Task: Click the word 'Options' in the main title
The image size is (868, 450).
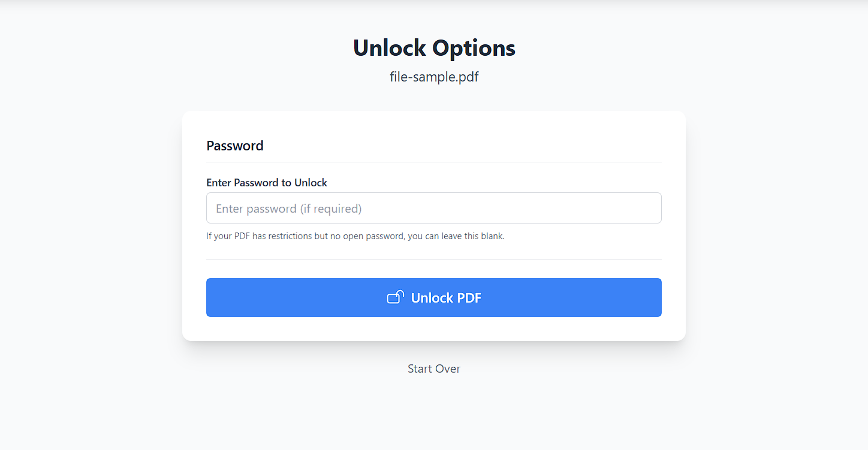Action: pyautogui.click(x=474, y=48)
